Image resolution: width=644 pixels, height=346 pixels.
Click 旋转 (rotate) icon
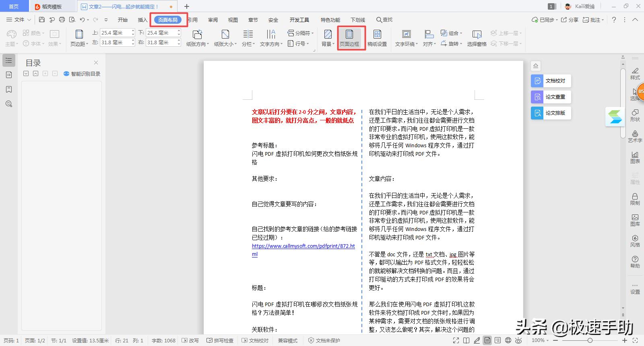click(451, 43)
